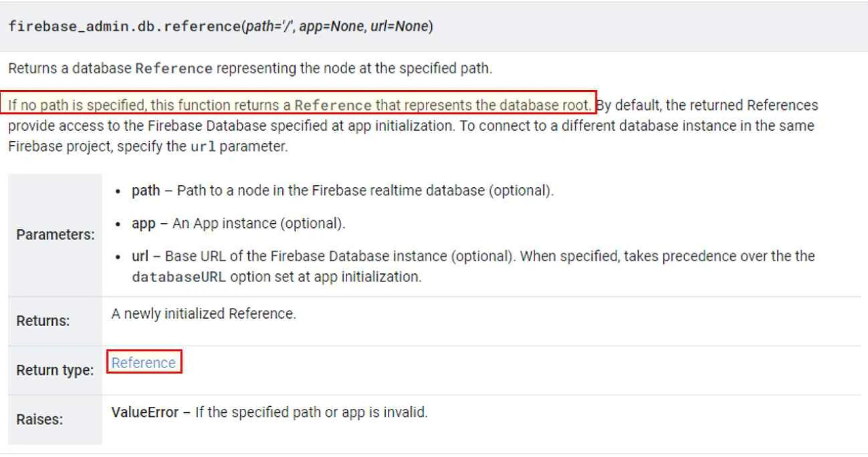Screen dimensions: 868x457
Task: Open the Reference return type link
Action: click(144, 363)
